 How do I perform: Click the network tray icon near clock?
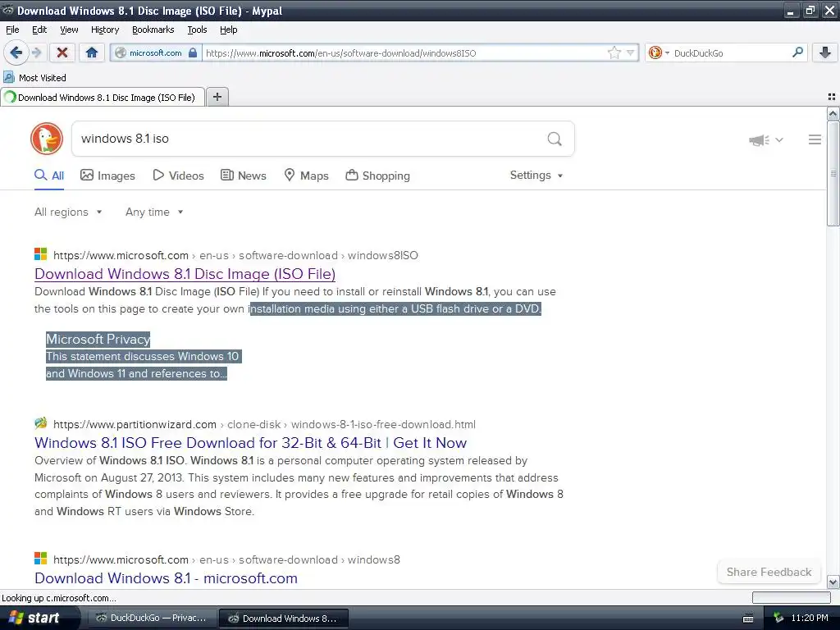click(778, 619)
